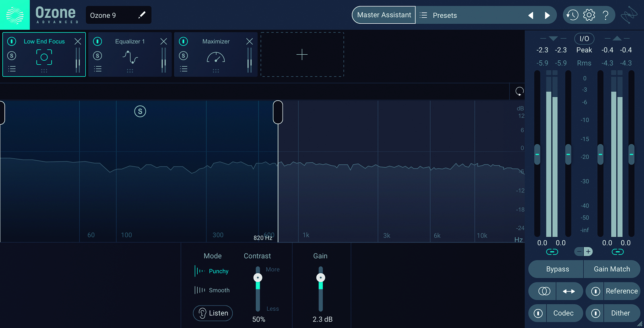Toggle Dither power icon

coord(595,313)
